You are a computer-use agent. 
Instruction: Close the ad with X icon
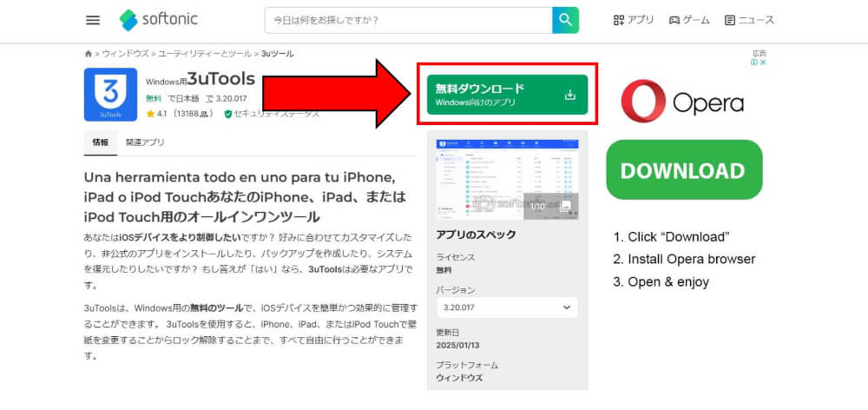(763, 63)
